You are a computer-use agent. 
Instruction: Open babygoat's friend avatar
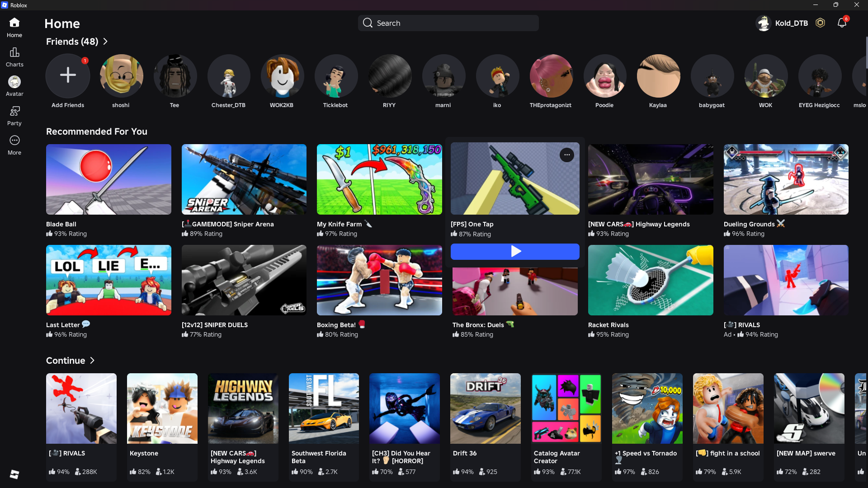(x=712, y=75)
